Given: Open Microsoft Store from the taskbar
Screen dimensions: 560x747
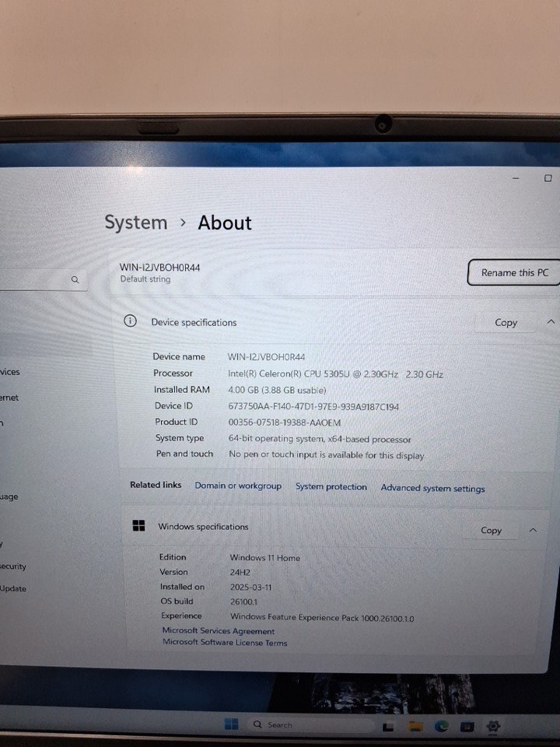Looking at the screenshot, I should coord(467,725).
